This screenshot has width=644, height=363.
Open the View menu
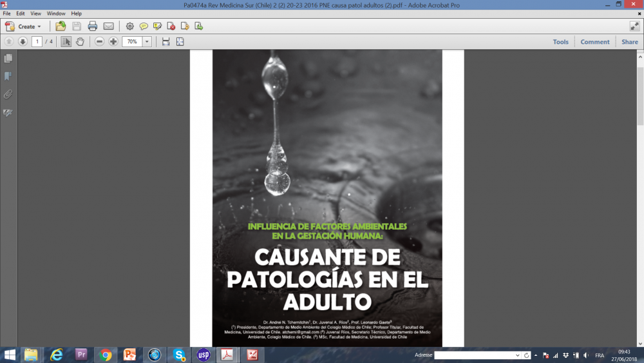(x=35, y=14)
